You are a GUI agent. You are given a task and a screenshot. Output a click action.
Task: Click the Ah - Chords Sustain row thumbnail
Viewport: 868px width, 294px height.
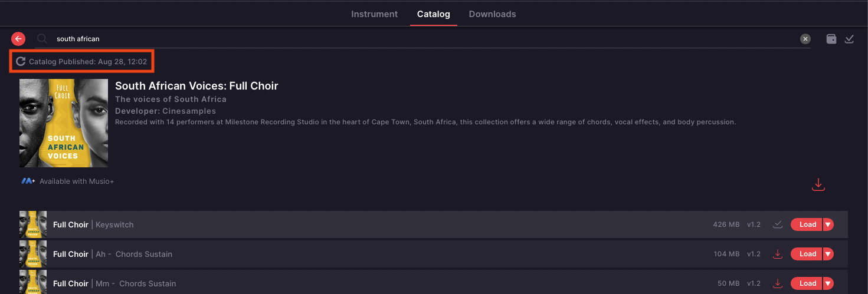pos(33,254)
